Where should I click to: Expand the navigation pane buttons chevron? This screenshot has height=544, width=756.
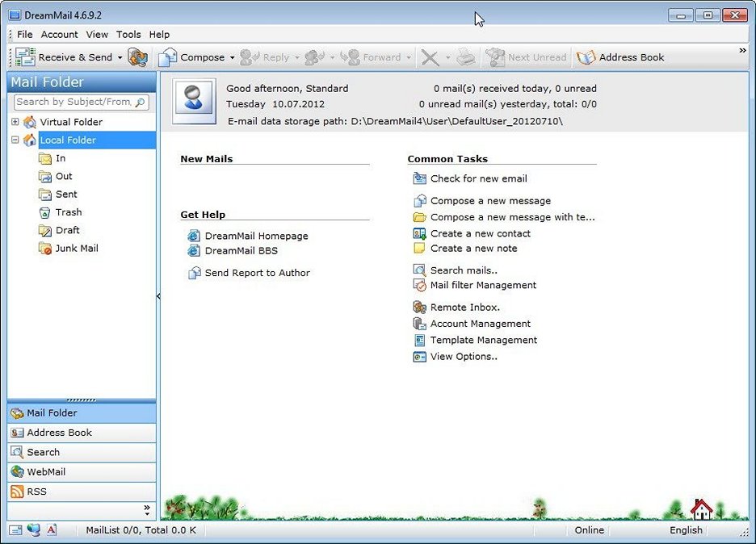(x=147, y=510)
